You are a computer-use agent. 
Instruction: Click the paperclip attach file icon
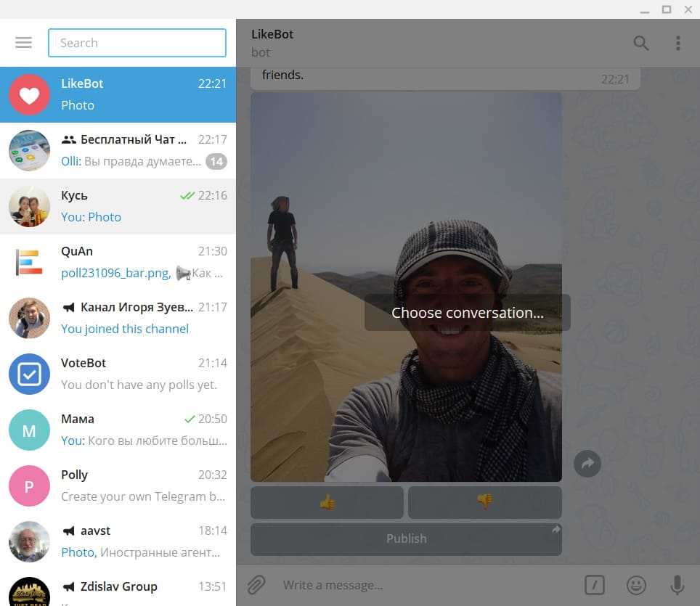255,585
